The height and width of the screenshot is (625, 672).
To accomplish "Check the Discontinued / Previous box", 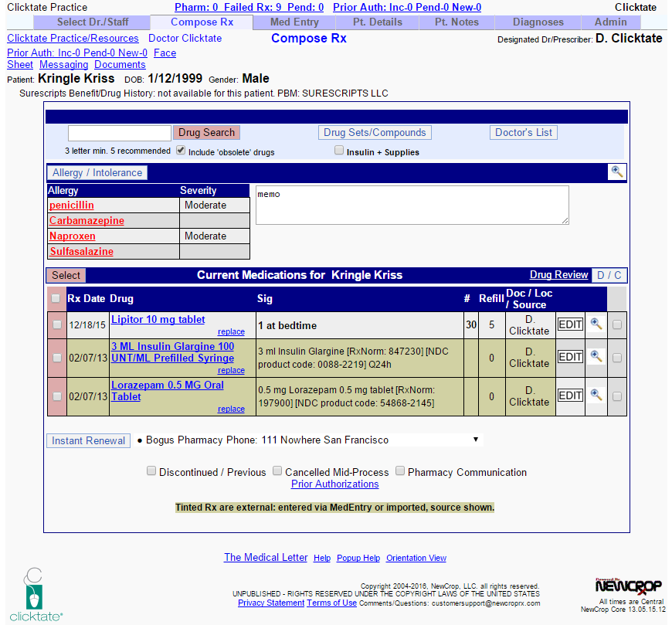I will pos(151,471).
